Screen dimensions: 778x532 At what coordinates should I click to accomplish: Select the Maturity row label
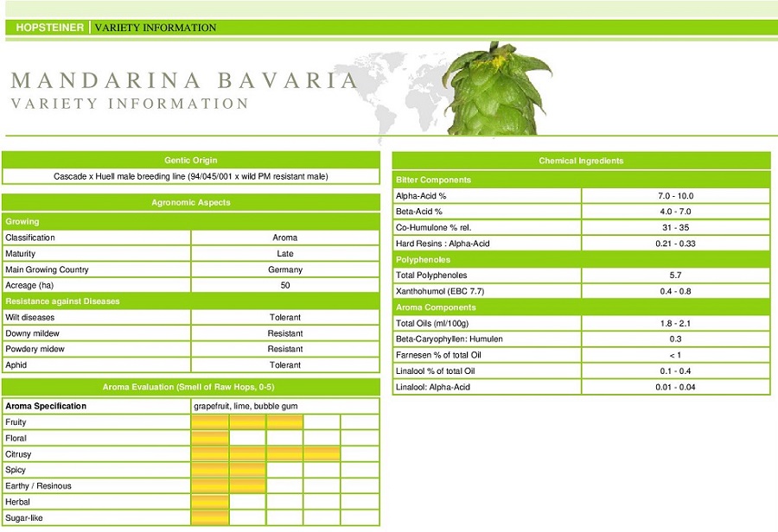tap(21, 253)
